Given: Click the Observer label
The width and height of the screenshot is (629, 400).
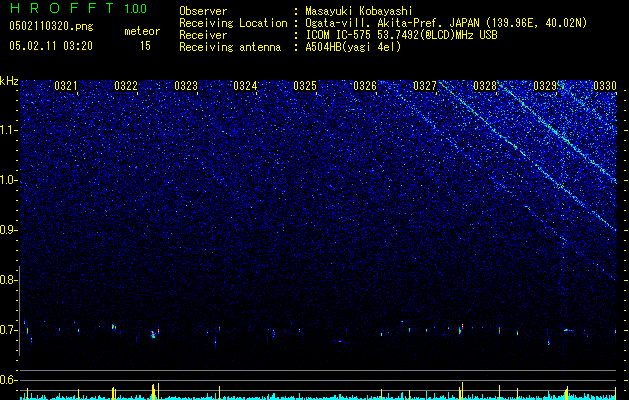Looking at the screenshot, I should click(x=203, y=11).
